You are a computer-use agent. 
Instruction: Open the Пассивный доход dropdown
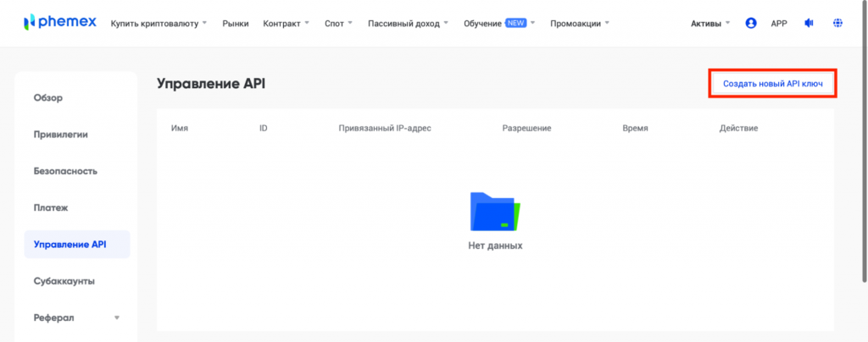pyautogui.click(x=409, y=23)
